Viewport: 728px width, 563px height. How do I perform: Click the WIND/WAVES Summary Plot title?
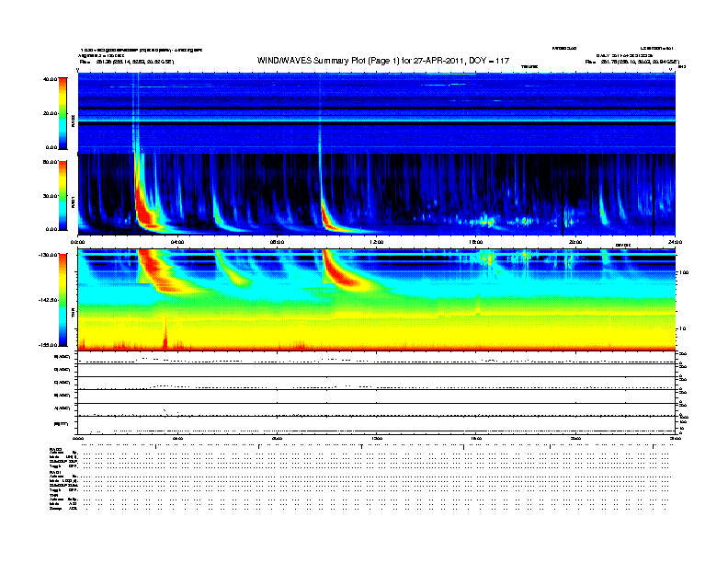click(x=383, y=61)
